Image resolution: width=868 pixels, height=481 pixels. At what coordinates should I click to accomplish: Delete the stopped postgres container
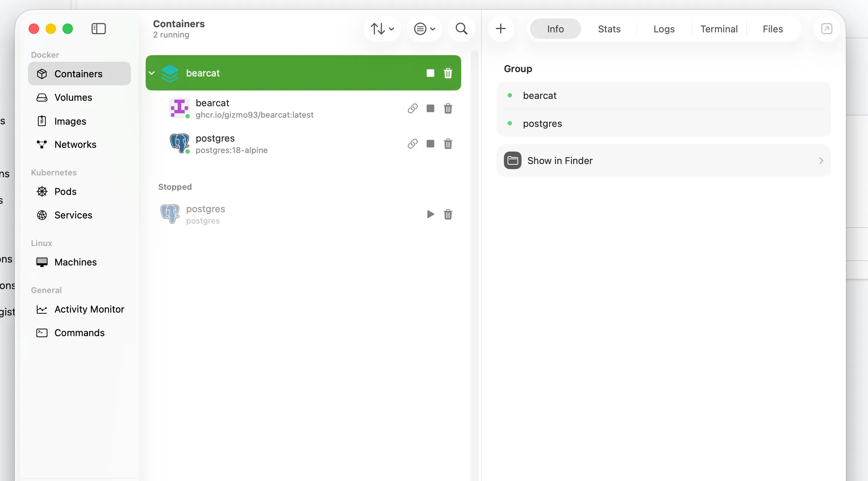pos(448,214)
